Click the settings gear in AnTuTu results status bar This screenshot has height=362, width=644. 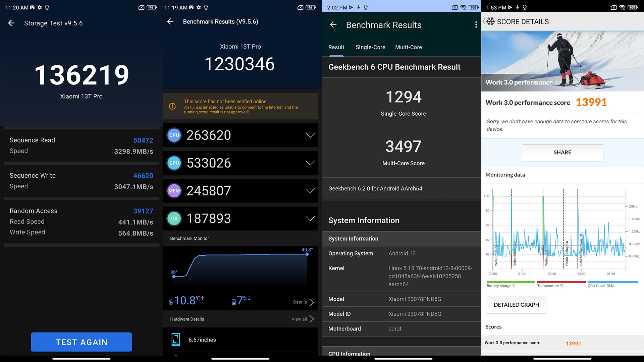tap(199, 7)
